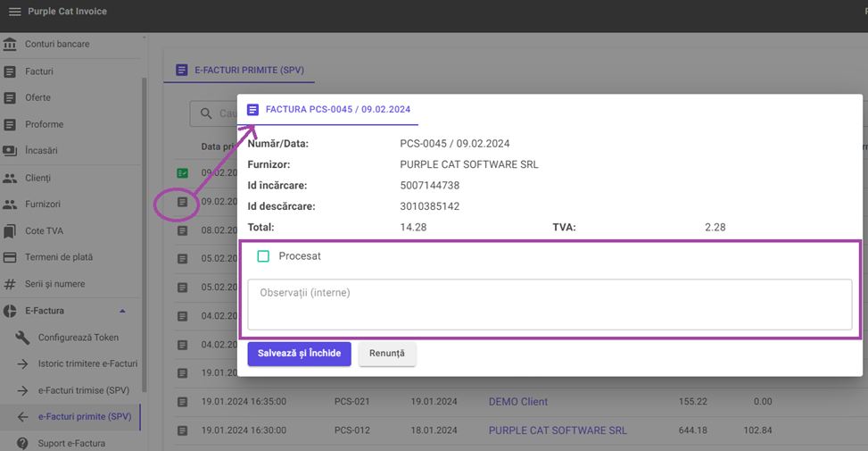Open Suport e-Factura menu entry
Screen dimensions: 868x451
pyautogui.click(x=71, y=443)
